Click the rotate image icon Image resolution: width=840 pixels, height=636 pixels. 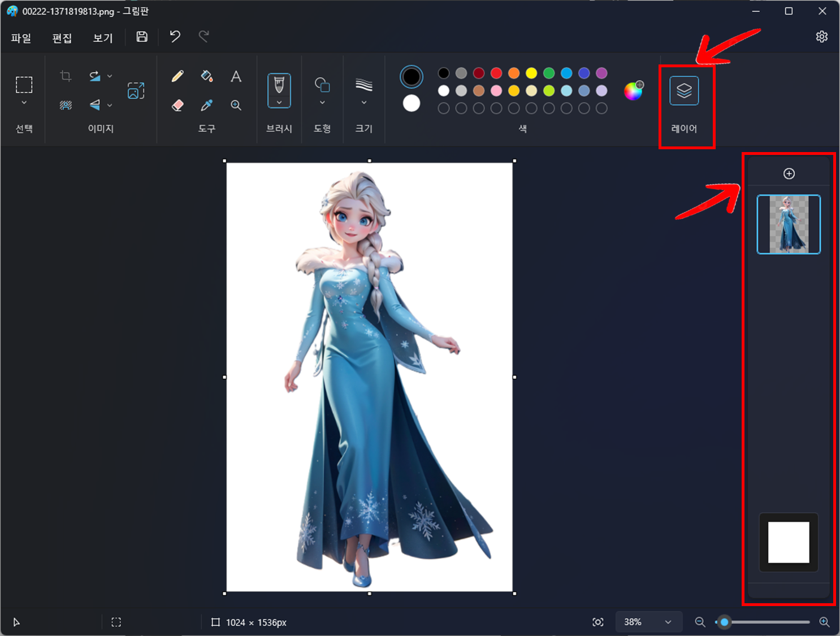click(x=94, y=76)
